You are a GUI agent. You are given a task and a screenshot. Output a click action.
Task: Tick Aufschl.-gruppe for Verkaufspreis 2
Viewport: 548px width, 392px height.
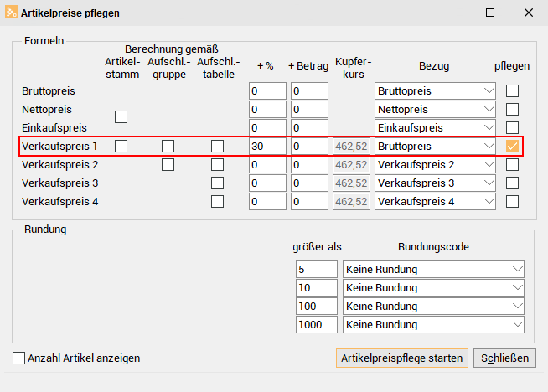tap(168, 164)
